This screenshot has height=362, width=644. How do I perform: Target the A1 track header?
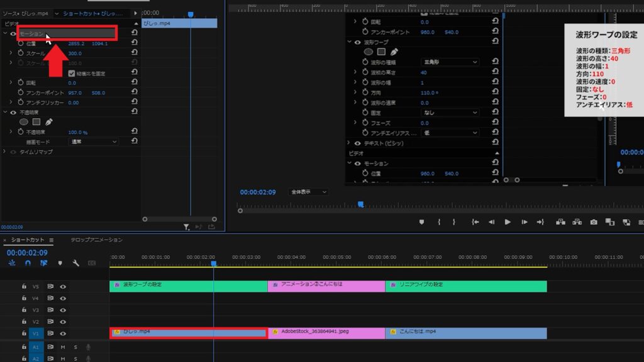point(36,347)
